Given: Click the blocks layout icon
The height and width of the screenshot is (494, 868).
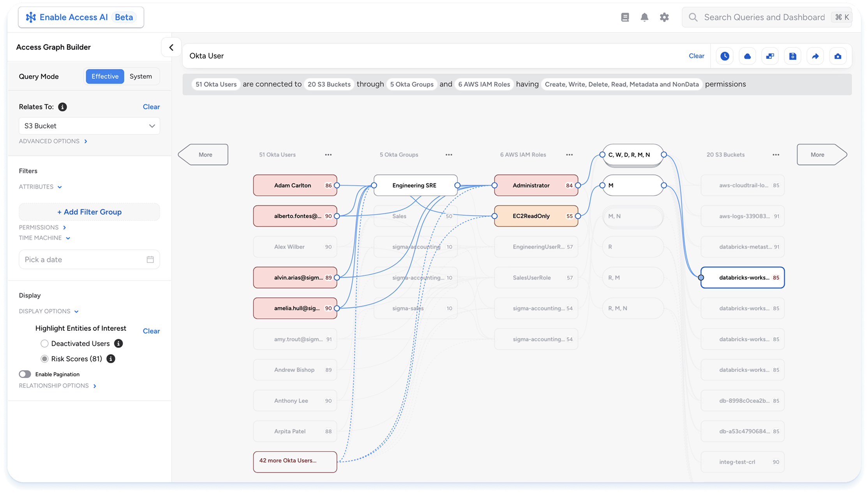Looking at the screenshot, I should coord(770,56).
